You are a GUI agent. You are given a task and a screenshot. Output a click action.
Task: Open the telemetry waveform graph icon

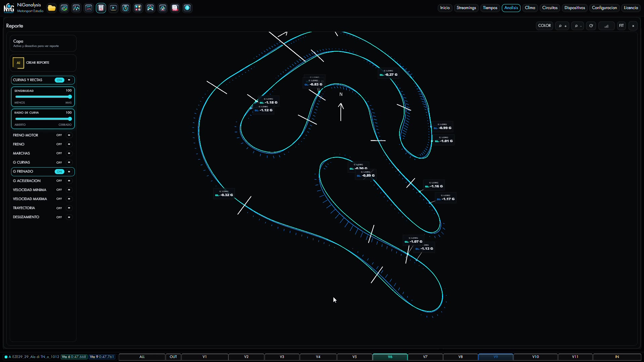[x=76, y=8]
